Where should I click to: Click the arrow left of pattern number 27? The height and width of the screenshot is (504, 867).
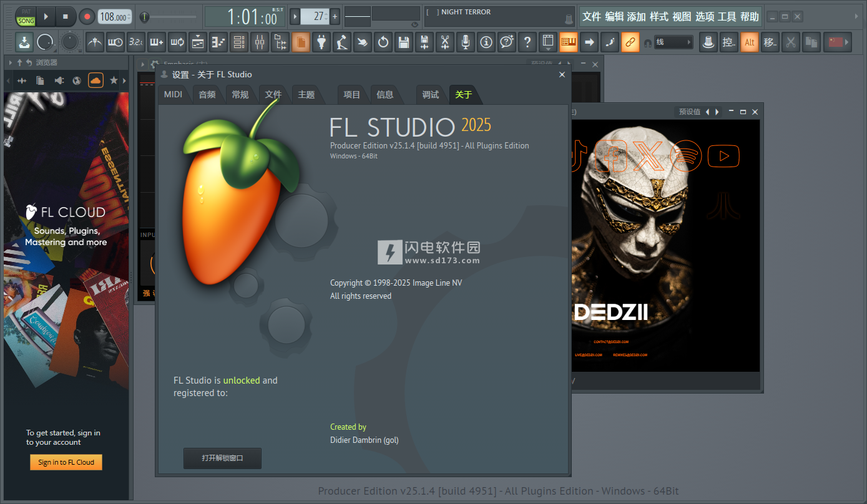click(x=295, y=16)
